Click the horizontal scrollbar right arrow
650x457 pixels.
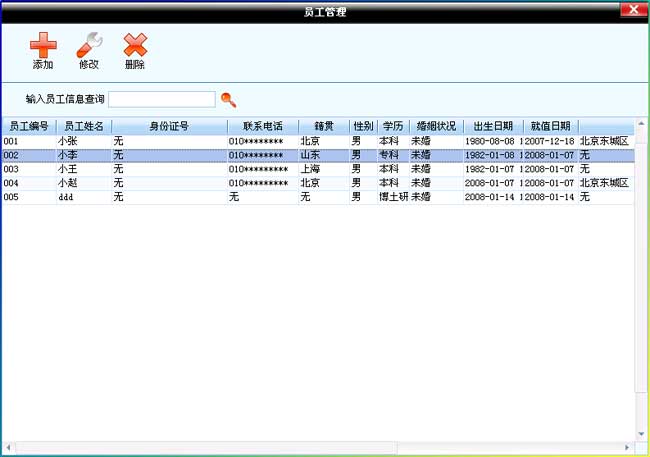[x=628, y=447]
